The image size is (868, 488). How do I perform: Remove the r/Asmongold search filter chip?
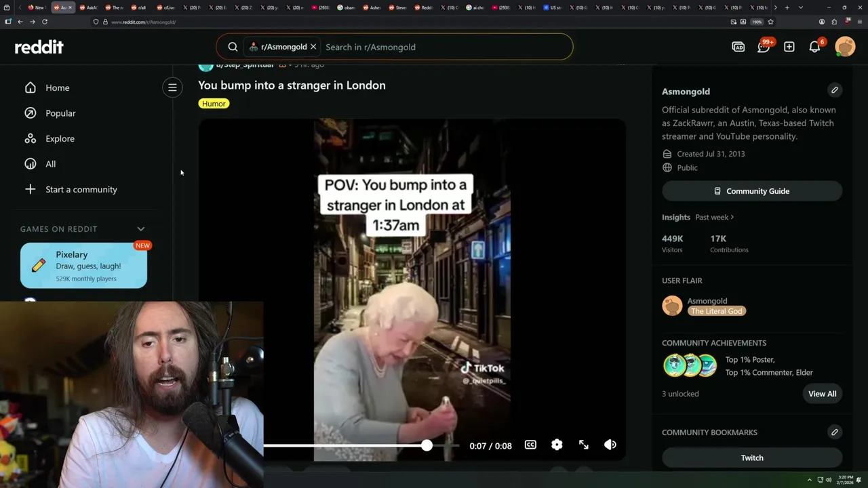click(313, 47)
